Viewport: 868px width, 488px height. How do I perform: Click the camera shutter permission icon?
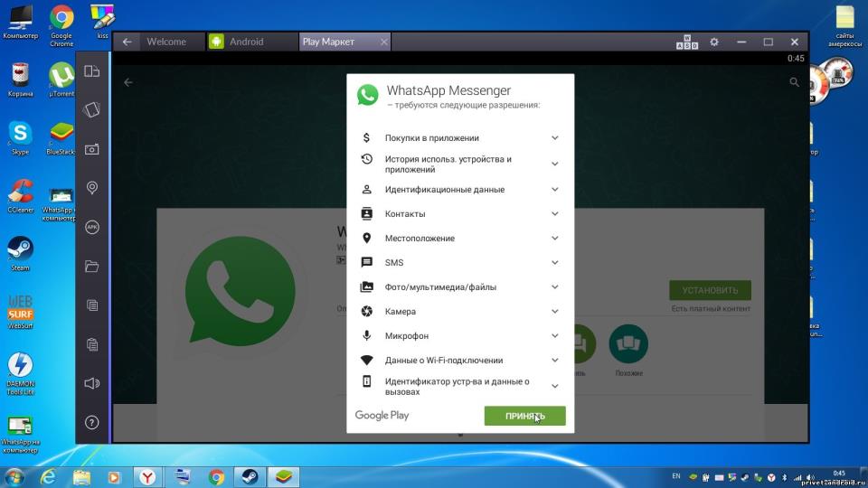click(366, 311)
